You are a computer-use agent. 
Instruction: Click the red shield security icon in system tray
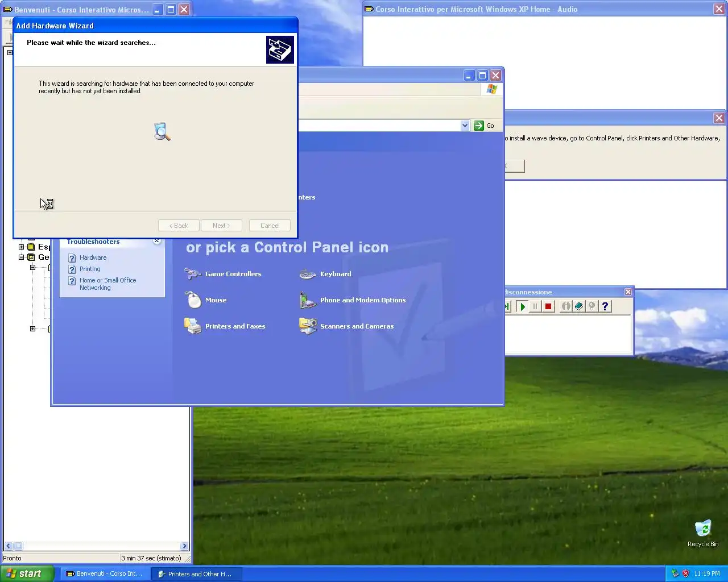coord(685,573)
